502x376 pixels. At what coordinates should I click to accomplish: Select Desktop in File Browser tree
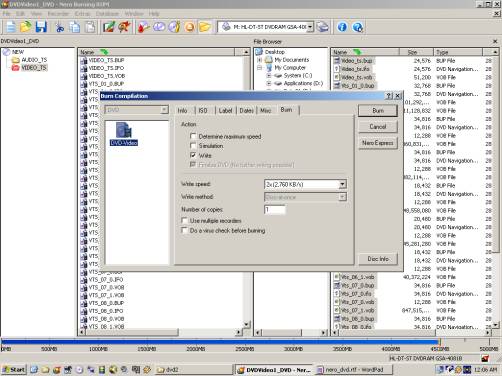275,52
